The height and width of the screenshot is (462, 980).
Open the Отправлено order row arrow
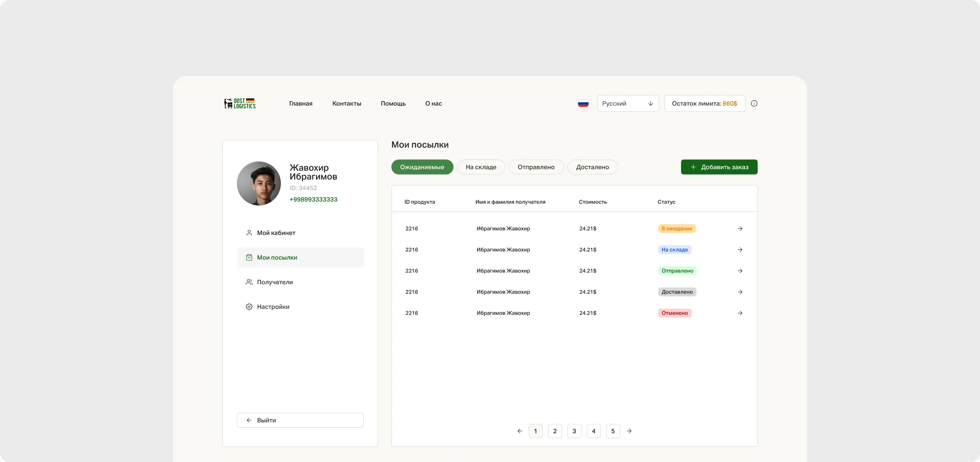click(740, 271)
